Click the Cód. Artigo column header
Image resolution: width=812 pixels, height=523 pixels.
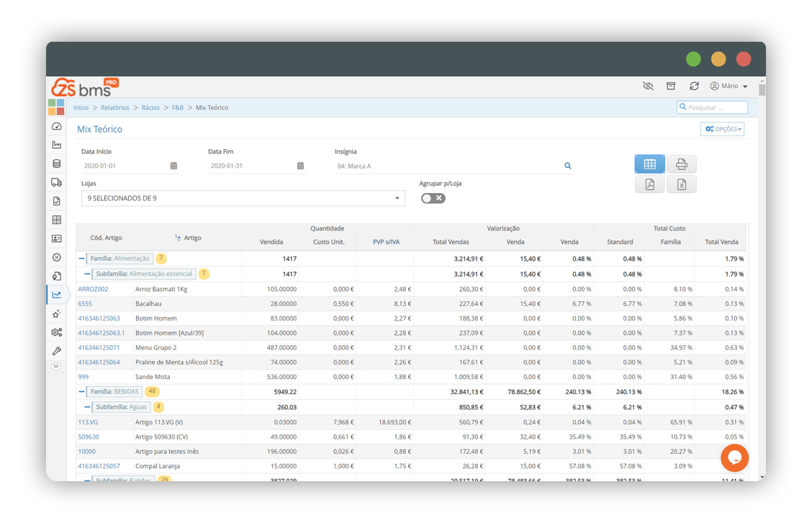106,238
